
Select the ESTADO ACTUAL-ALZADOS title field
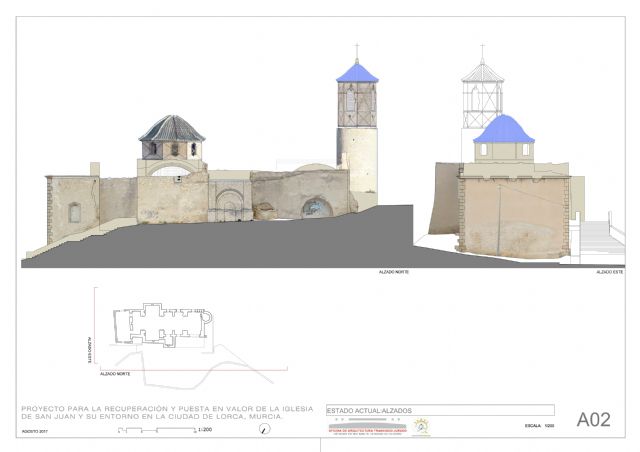[440, 410]
